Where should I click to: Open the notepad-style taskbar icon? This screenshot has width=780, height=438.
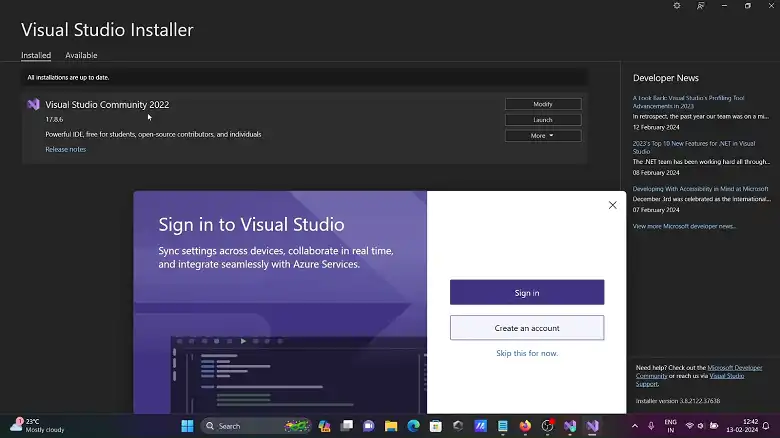pyautogui.click(x=503, y=426)
